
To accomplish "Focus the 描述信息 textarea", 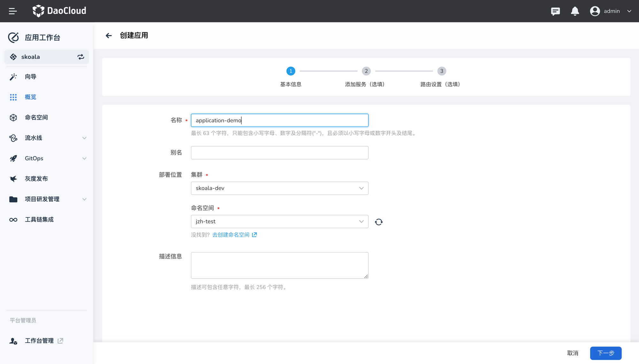I will pos(280,265).
